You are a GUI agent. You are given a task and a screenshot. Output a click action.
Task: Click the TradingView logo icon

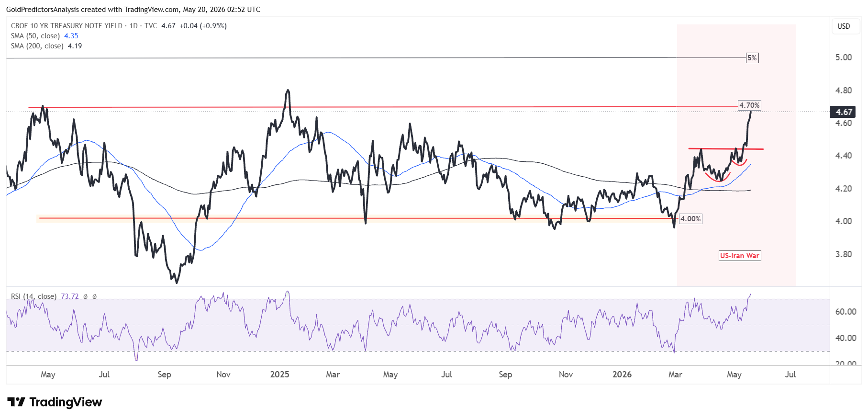(x=16, y=402)
